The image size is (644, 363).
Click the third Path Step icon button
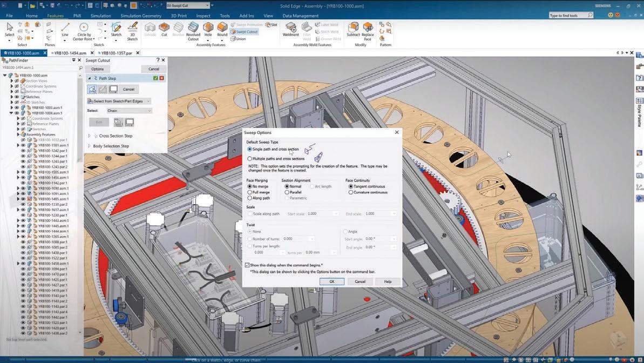coord(113,89)
